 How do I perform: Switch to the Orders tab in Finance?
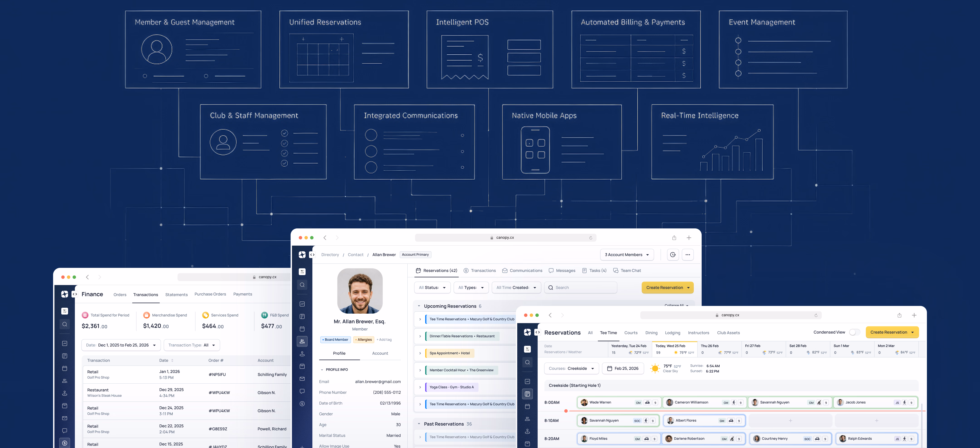(120, 295)
